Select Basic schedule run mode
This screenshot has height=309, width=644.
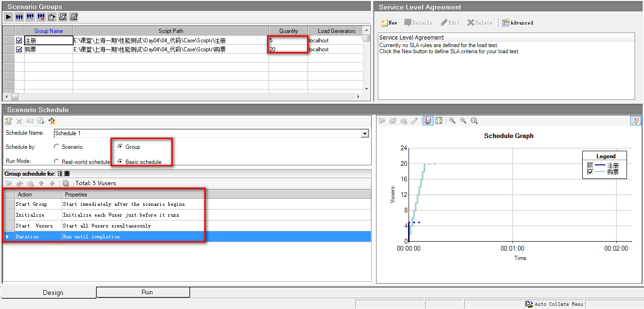[120, 162]
